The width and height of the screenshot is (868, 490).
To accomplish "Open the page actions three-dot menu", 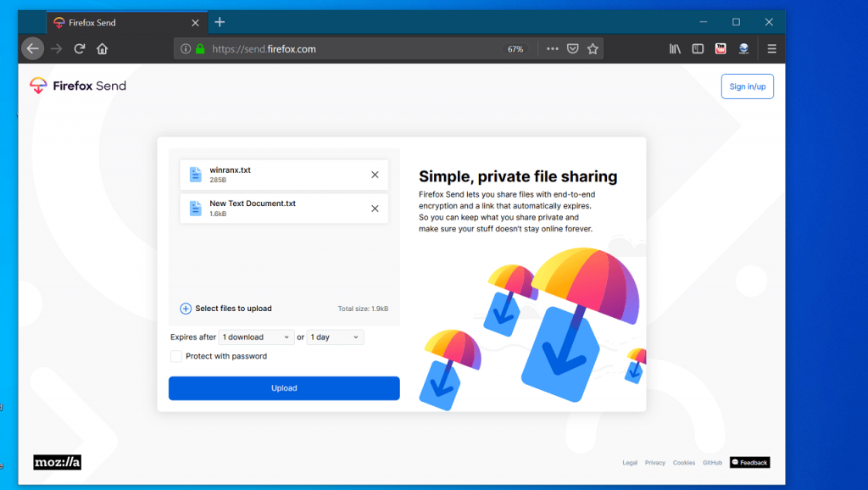I will click(553, 48).
